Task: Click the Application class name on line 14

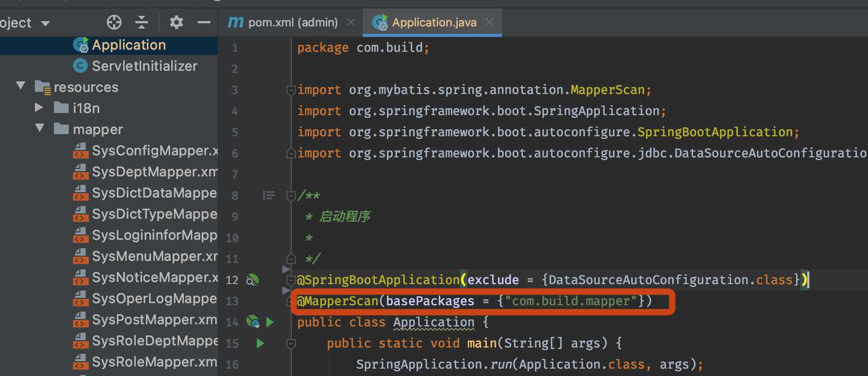Action: pos(434,322)
